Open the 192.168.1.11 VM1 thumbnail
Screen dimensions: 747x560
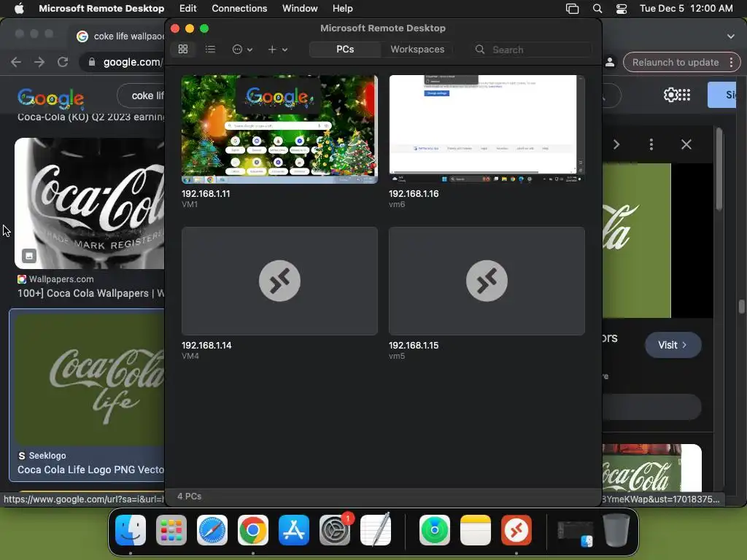279,129
